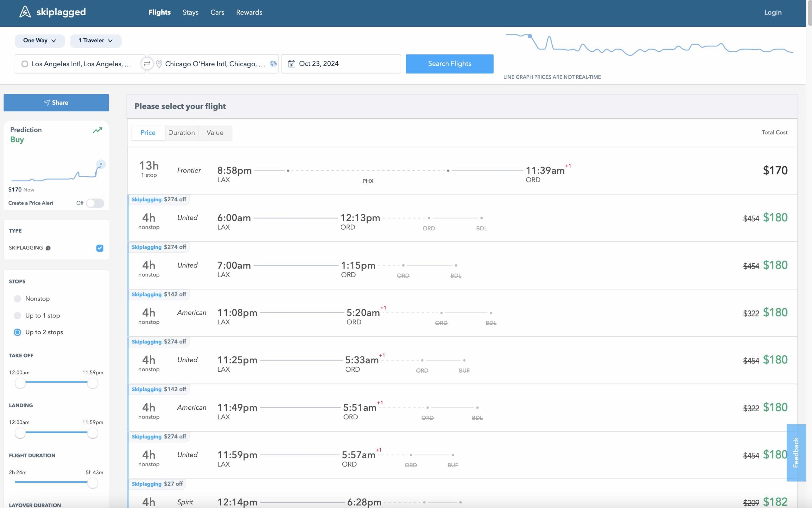Click the green trending-up prediction icon
The image size is (812, 508).
click(x=97, y=130)
